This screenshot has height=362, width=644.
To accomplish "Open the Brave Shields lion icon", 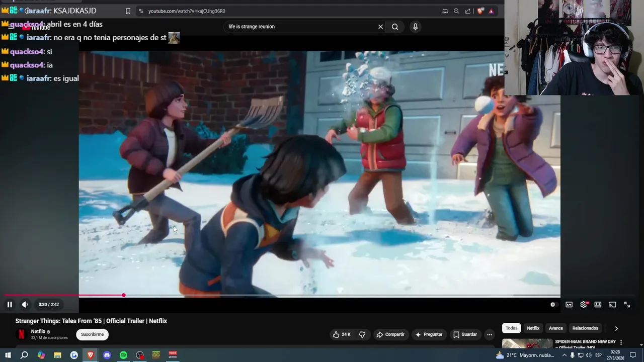I will pos(481,11).
